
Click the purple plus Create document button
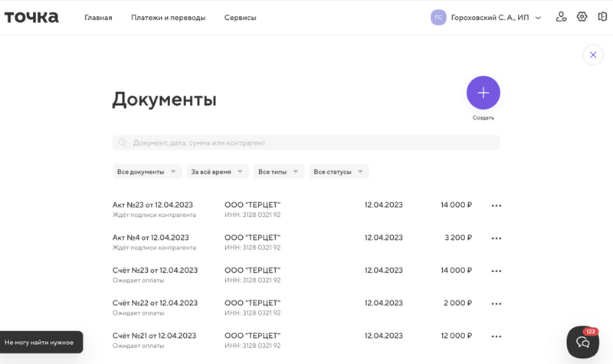[x=483, y=93]
